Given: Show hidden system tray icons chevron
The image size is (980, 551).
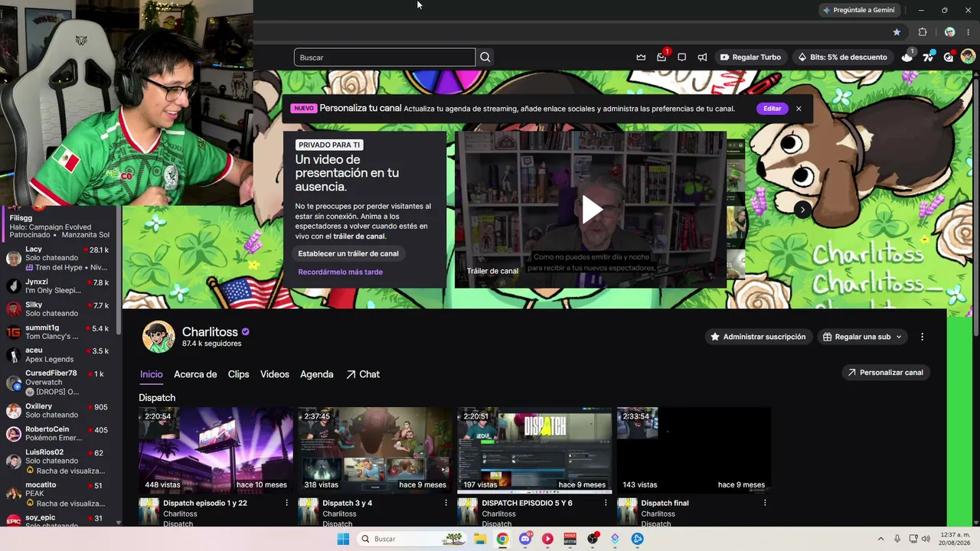Looking at the screenshot, I should pos(880,539).
